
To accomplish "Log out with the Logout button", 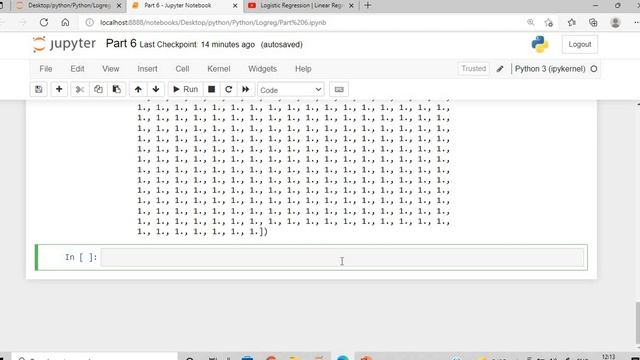I will point(580,44).
